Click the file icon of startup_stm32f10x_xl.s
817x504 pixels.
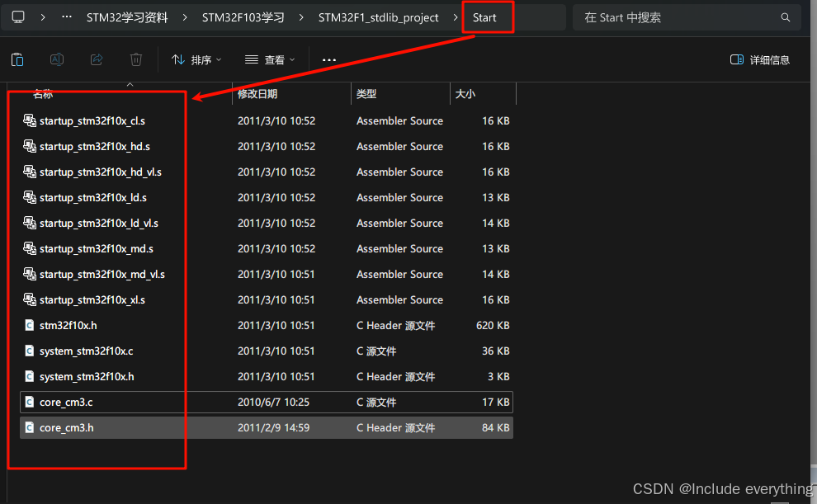[30, 299]
